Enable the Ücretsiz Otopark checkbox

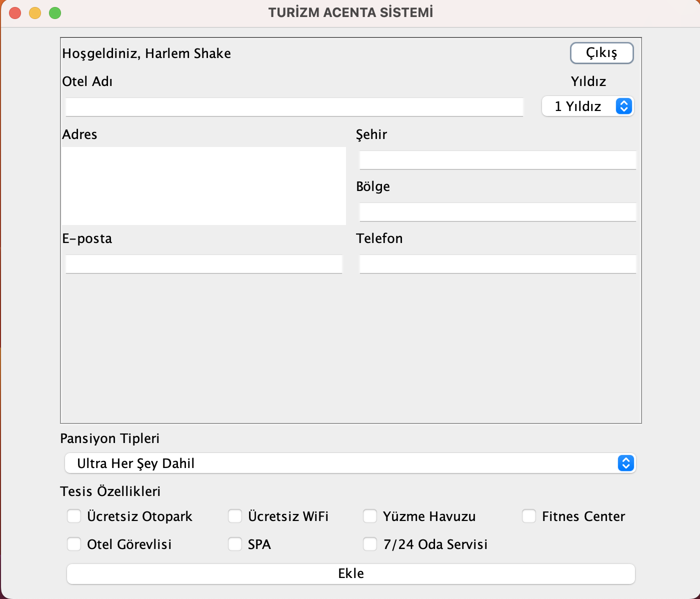click(x=74, y=516)
